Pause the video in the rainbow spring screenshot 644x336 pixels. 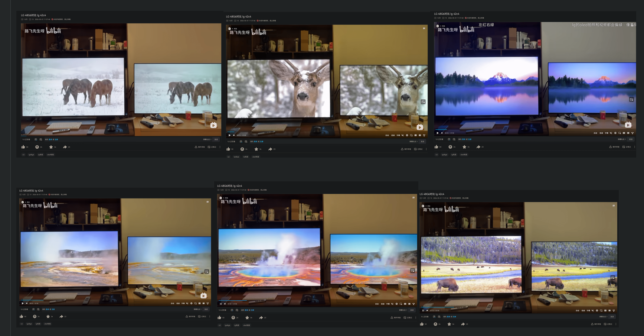(x=220, y=304)
